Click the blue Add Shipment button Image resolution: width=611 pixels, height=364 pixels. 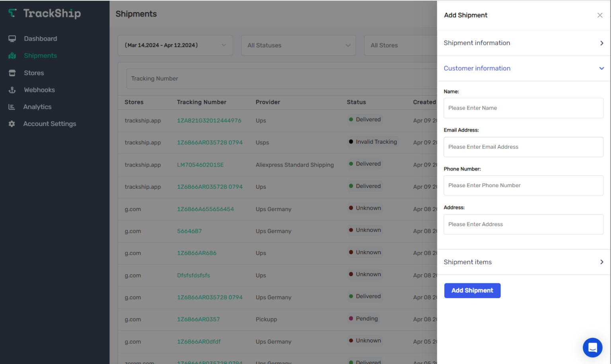(472, 290)
